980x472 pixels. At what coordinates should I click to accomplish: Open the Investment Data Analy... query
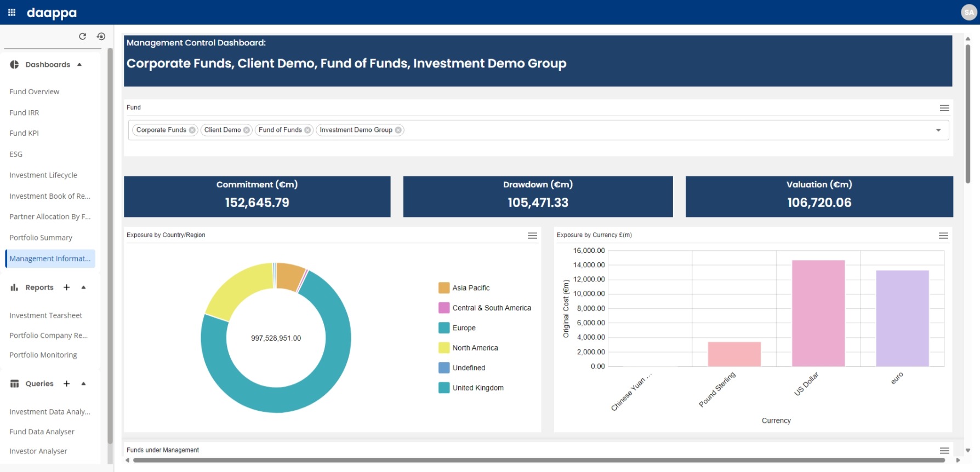tap(50, 412)
